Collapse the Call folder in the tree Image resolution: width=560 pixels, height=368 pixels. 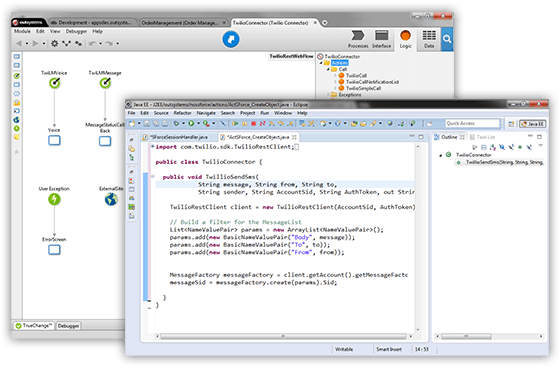[328, 69]
